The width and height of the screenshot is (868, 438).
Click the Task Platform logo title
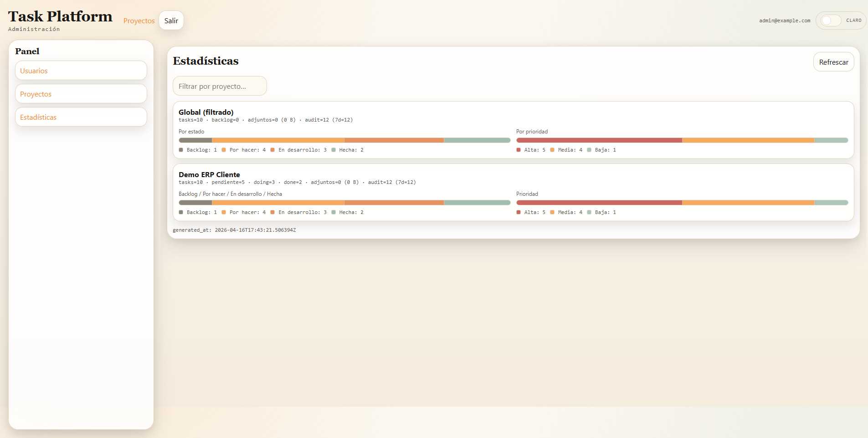click(x=60, y=16)
